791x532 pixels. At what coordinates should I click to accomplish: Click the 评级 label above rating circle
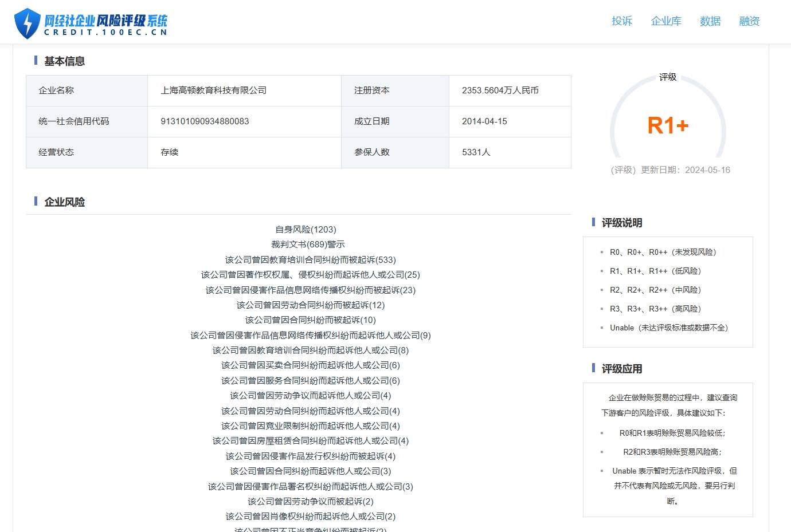pos(668,77)
